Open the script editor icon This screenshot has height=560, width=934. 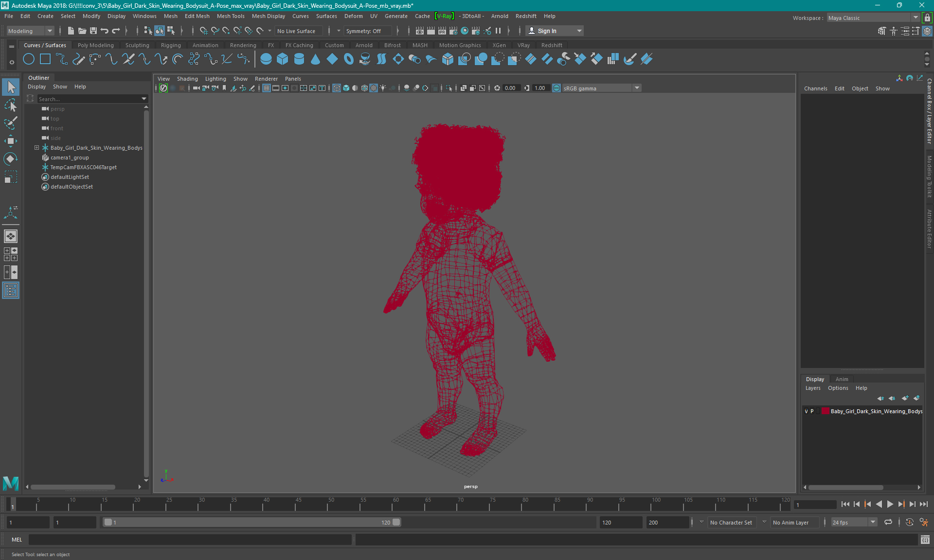[x=925, y=540]
